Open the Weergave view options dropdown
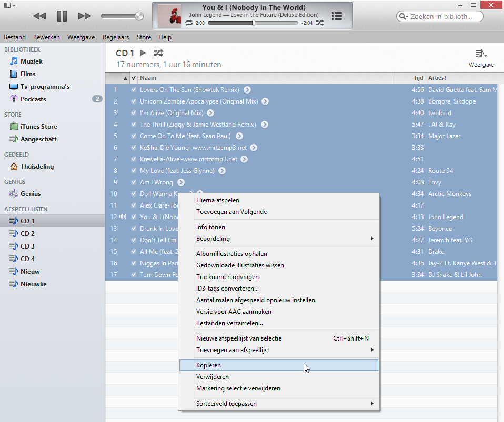The height and width of the screenshot is (422, 504). pyautogui.click(x=481, y=58)
